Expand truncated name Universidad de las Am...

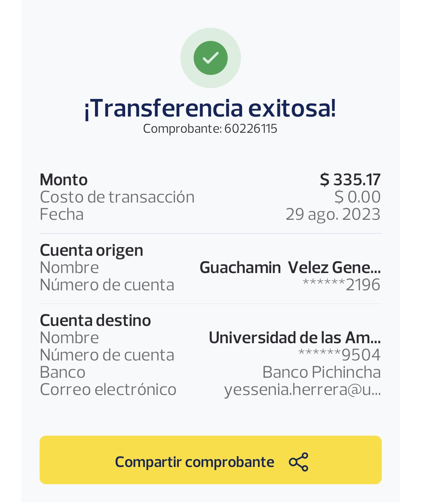tap(295, 337)
